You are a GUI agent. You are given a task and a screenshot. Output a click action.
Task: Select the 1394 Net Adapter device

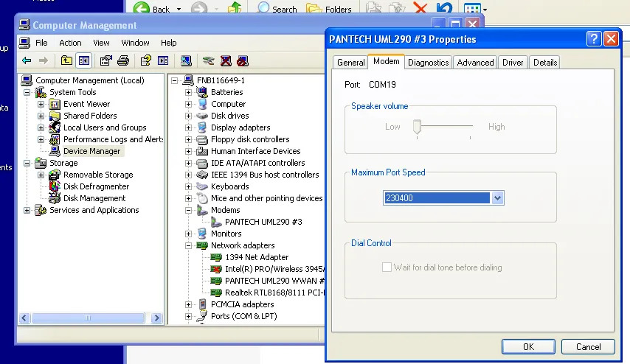tap(257, 257)
